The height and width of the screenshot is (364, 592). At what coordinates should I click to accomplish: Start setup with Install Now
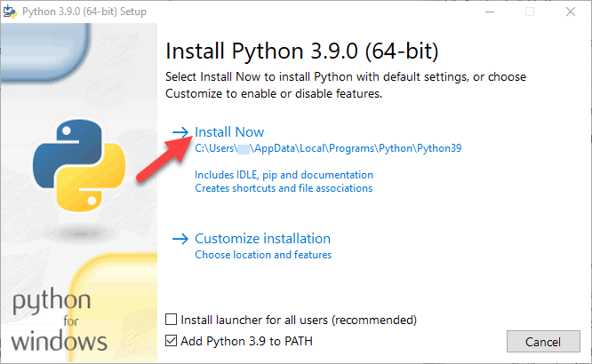[x=229, y=132]
